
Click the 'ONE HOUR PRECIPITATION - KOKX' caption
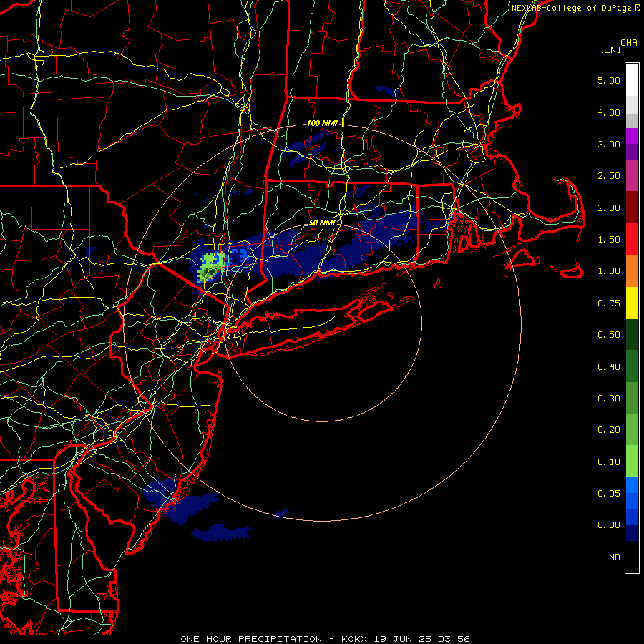pos(273,639)
